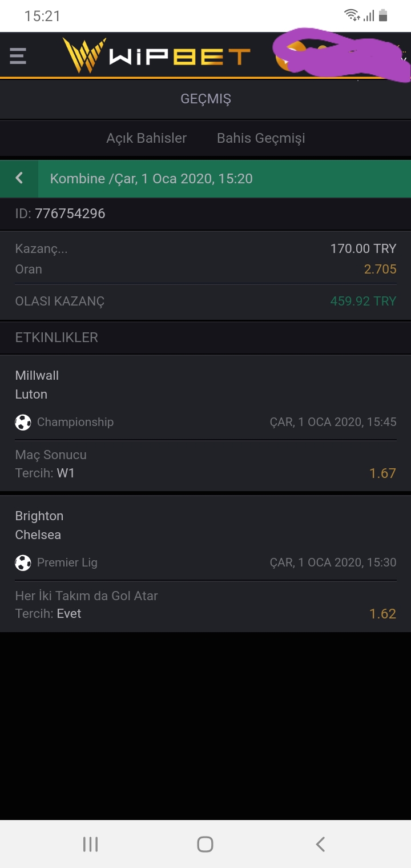
Task: Open the hamburger menu
Action: [x=18, y=56]
